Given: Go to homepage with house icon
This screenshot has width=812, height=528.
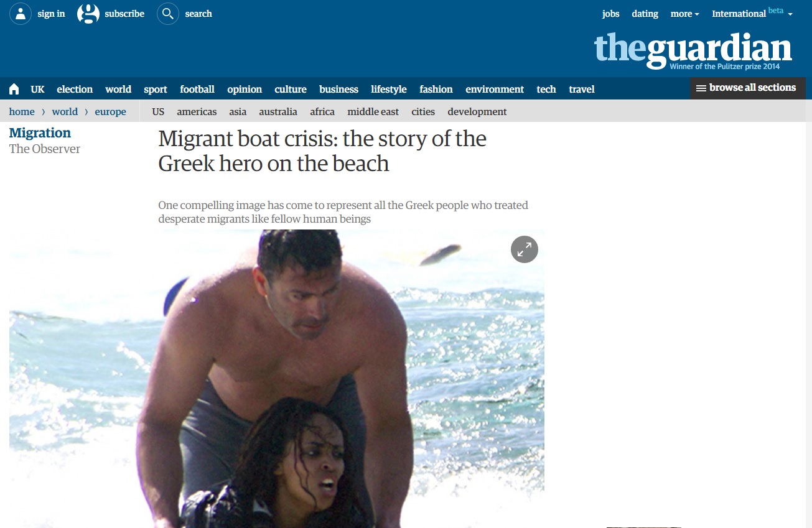Looking at the screenshot, I should point(14,89).
